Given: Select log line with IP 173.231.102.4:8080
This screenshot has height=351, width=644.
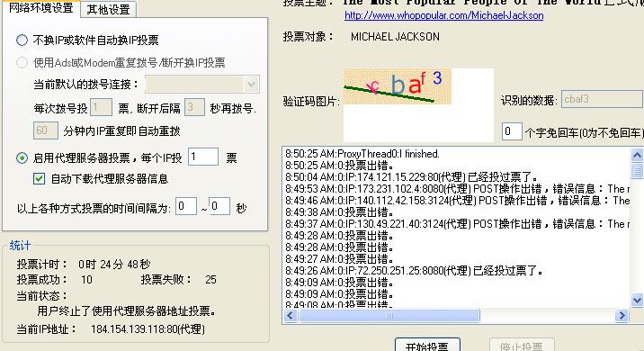Looking at the screenshot, I should click(457, 189).
